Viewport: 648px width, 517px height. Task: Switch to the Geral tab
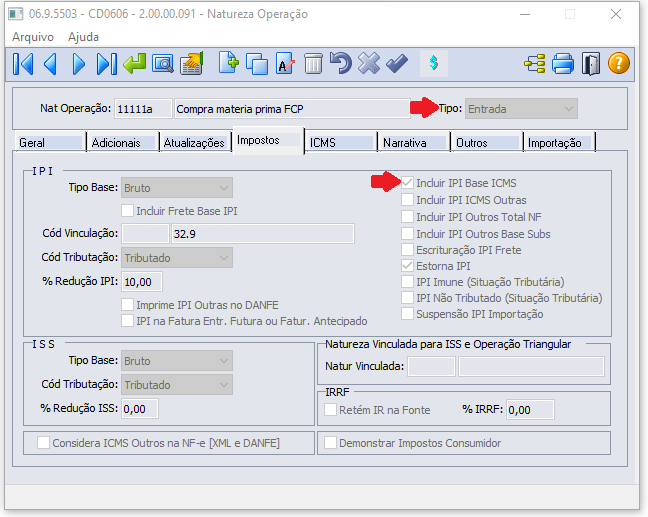[x=50, y=143]
